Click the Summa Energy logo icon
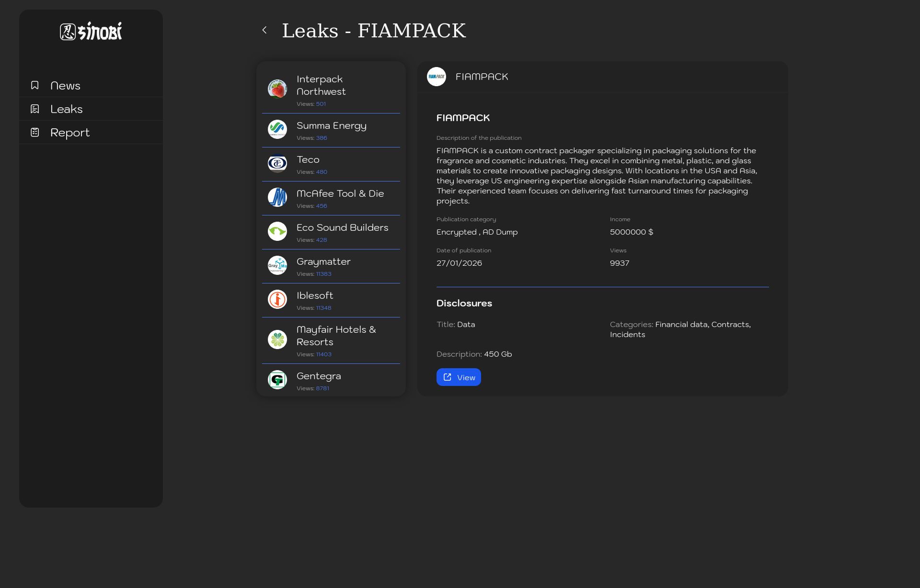 pos(277,129)
